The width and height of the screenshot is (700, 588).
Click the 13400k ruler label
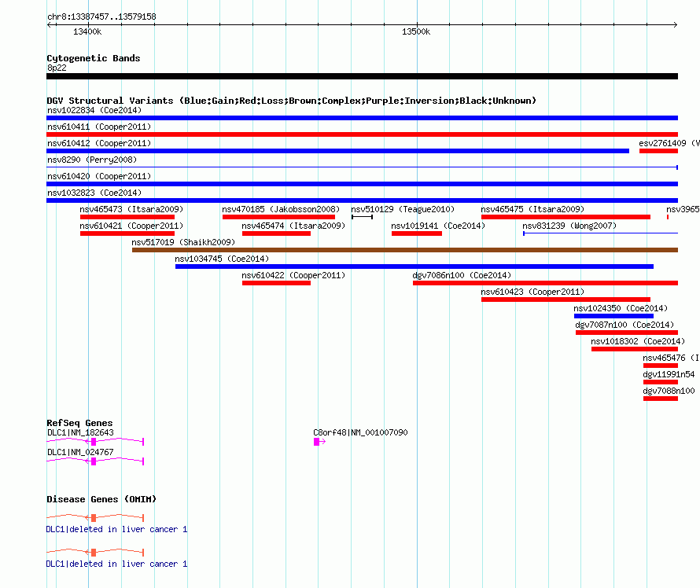tap(87, 31)
